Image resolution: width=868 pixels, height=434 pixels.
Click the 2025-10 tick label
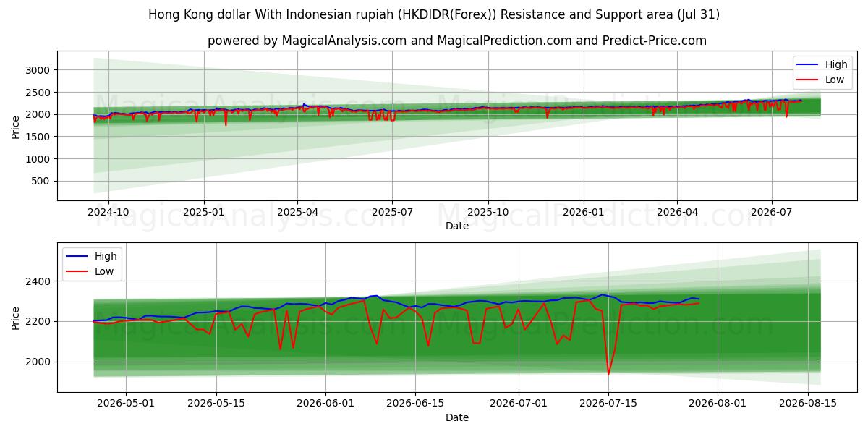tap(488, 212)
